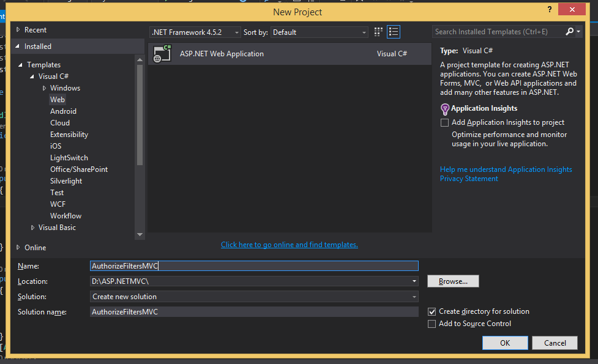Switch to small icons view

(378, 32)
